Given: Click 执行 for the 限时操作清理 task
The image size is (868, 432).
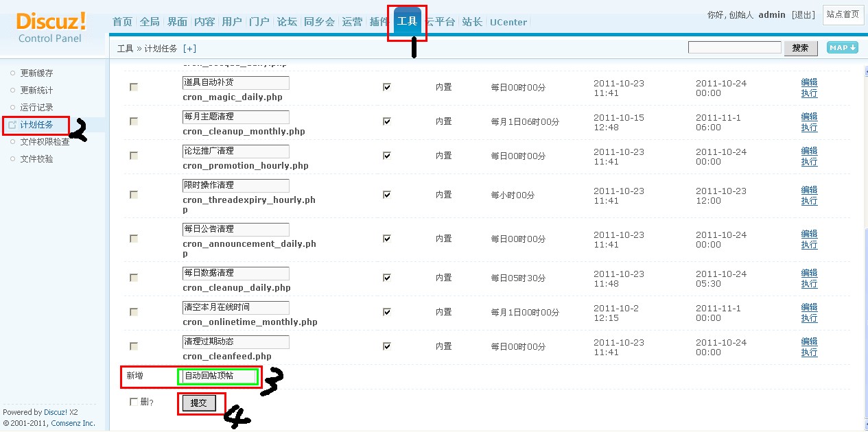Looking at the screenshot, I should 809,201.
